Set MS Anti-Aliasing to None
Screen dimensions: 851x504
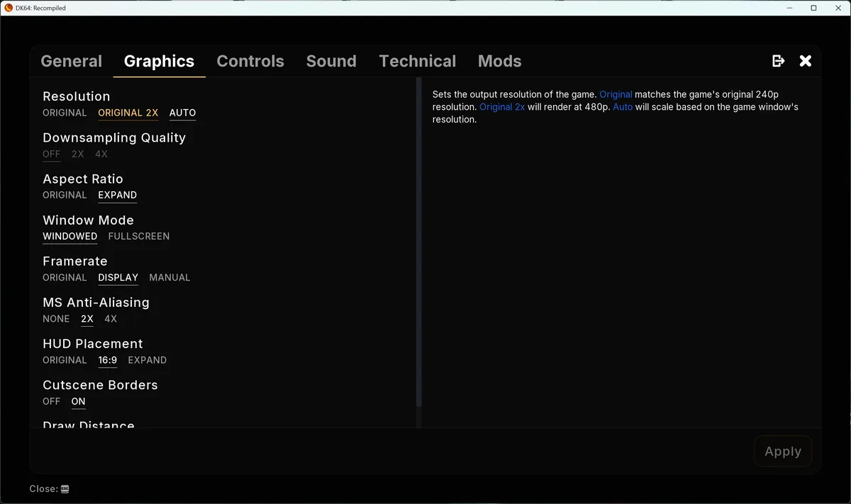pos(56,319)
